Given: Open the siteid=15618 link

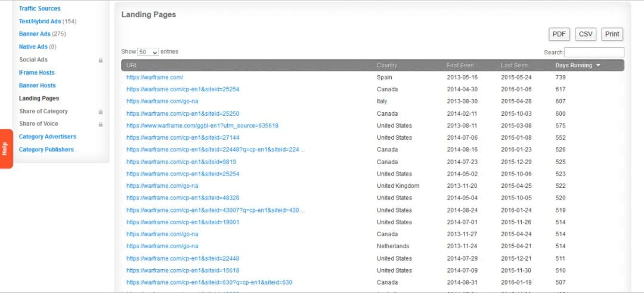Looking at the screenshot, I should click(183, 270).
